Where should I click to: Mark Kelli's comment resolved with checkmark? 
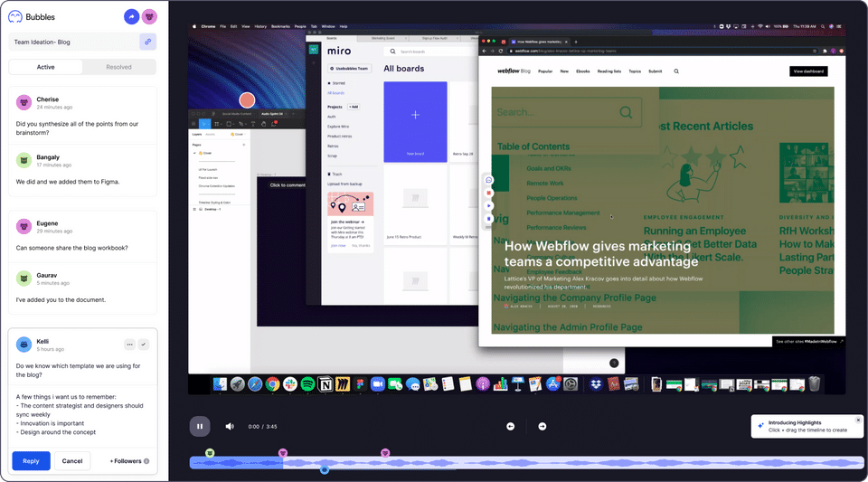click(144, 345)
